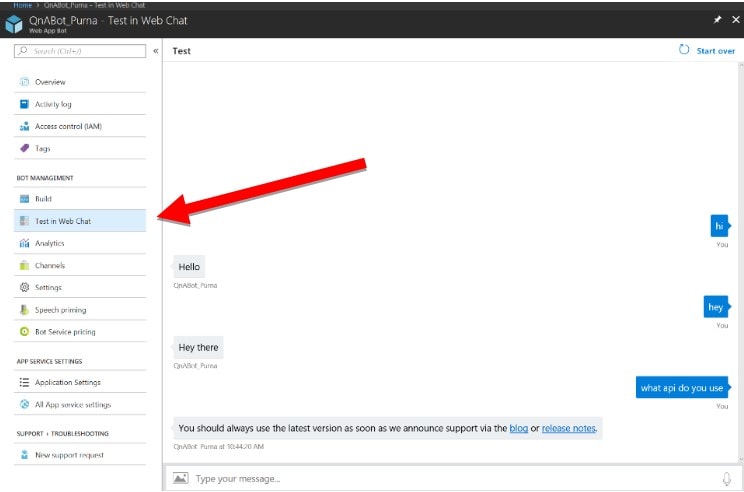Close the Test in Web Chat blade
The width and height of the screenshot is (744, 492).
[x=735, y=19]
